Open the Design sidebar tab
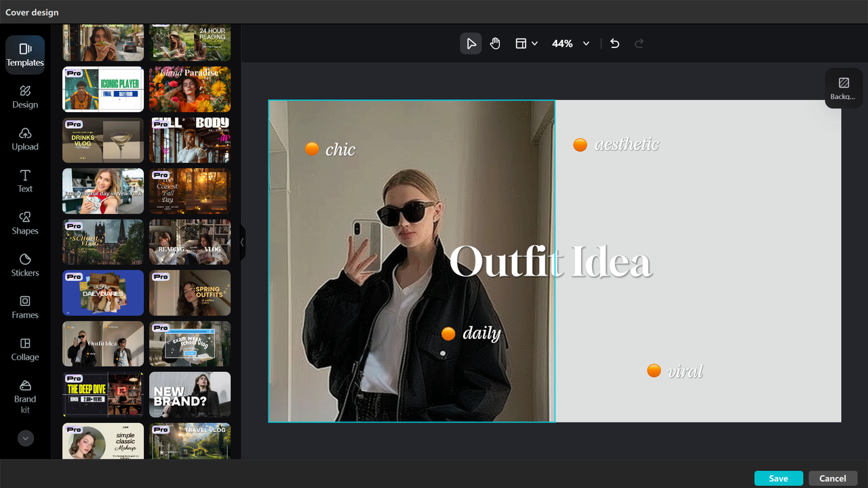Screen dimensions: 868x488 tap(25, 97)
